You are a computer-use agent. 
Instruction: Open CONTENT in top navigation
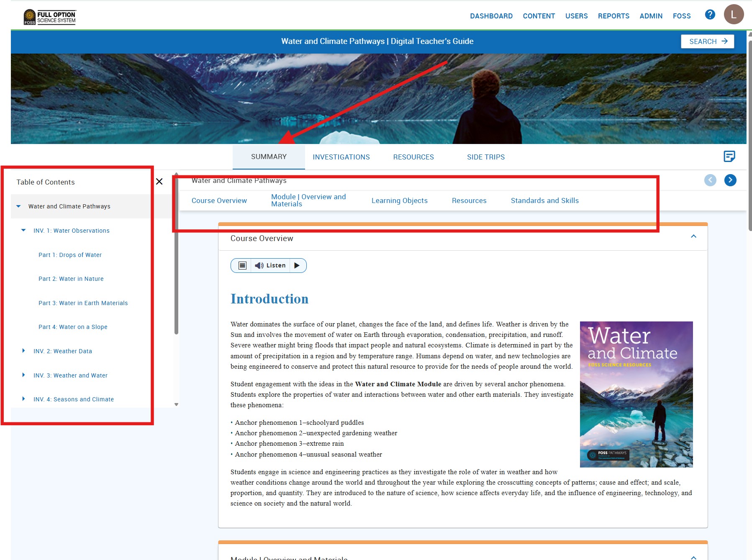(539, 16)
